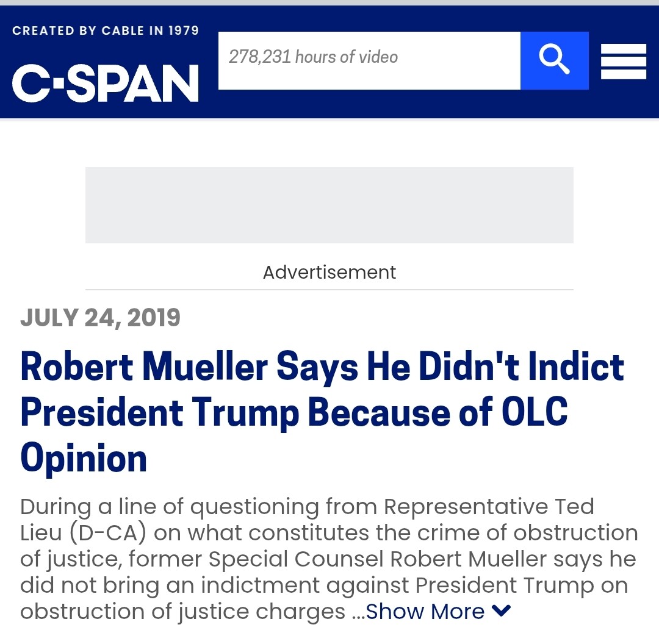Open the Robert Mueller headline article
The height and width of the screenshot is (644, 659).
tap(322, 413)
